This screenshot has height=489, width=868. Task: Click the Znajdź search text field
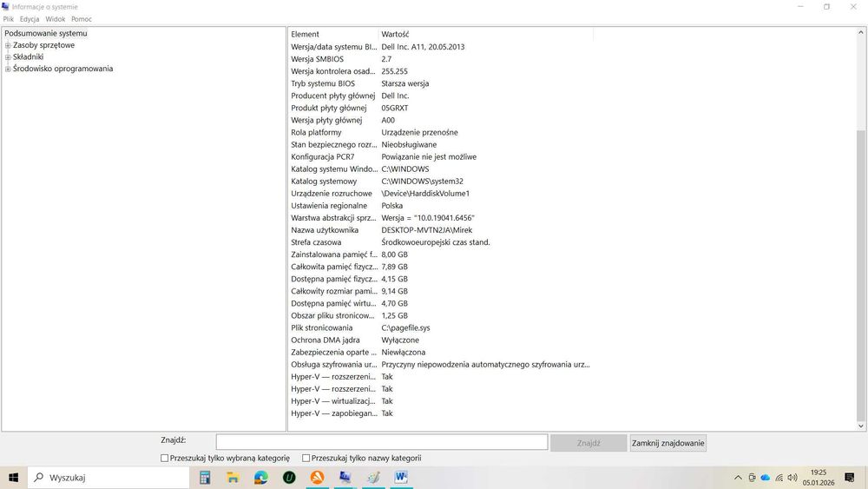coord(382,442)
